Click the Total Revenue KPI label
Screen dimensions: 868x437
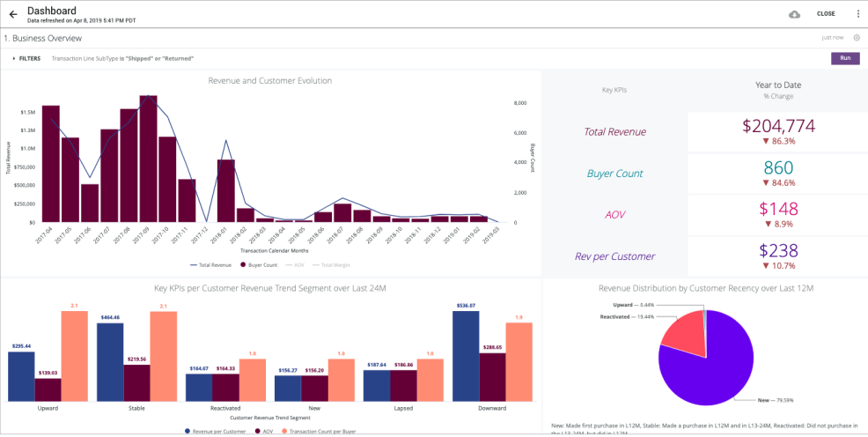tap(614, 131)
